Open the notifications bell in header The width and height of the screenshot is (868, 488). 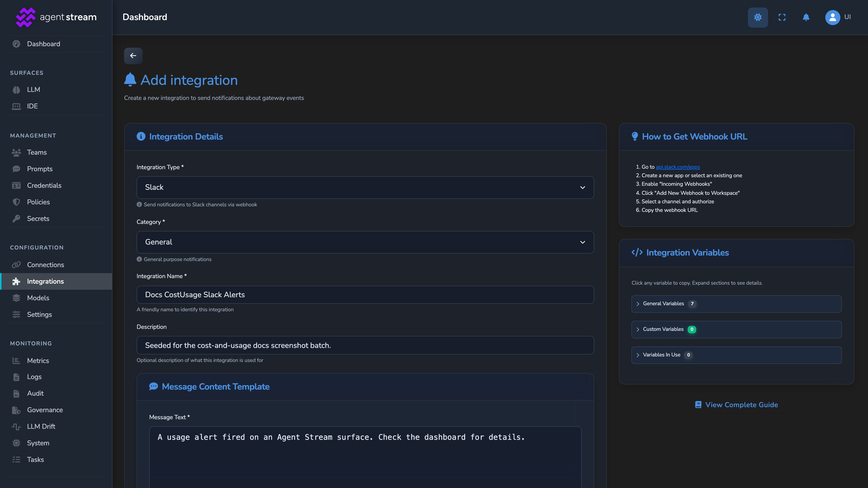pyautogui.click(x=806, y=17)
